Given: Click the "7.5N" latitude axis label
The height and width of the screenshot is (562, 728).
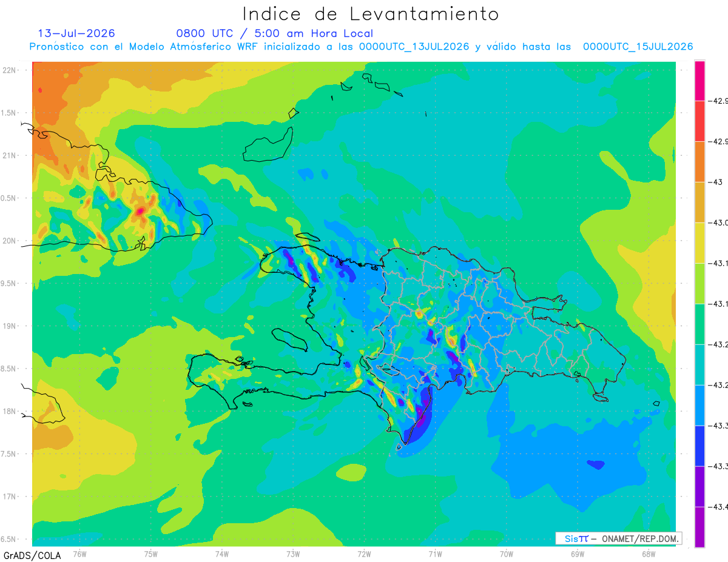Looking at the screenshot, I should pyautogui.click(x=9, y=453).
